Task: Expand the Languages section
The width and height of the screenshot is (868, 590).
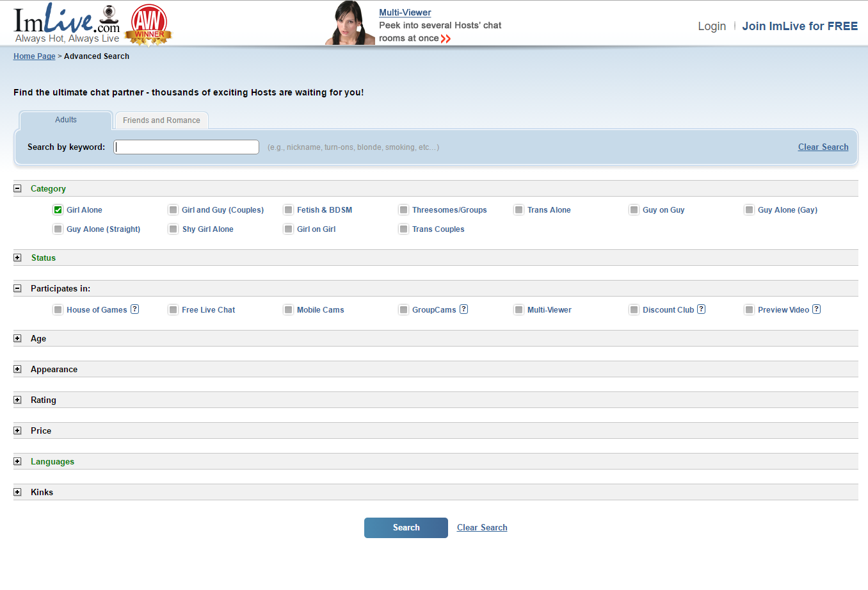Action: 17,461
